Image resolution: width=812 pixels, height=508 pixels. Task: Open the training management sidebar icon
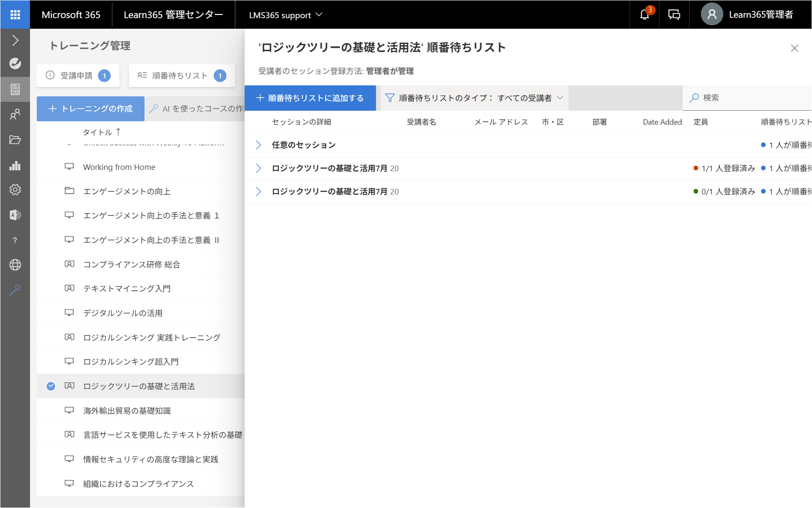(x=15, y=89)
